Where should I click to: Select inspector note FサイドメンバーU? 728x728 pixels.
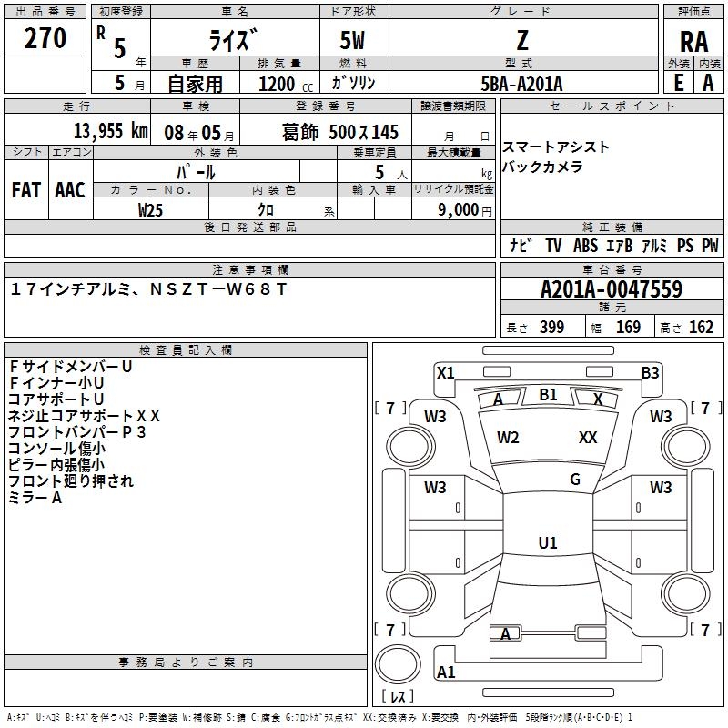click(x=71, y=367)
